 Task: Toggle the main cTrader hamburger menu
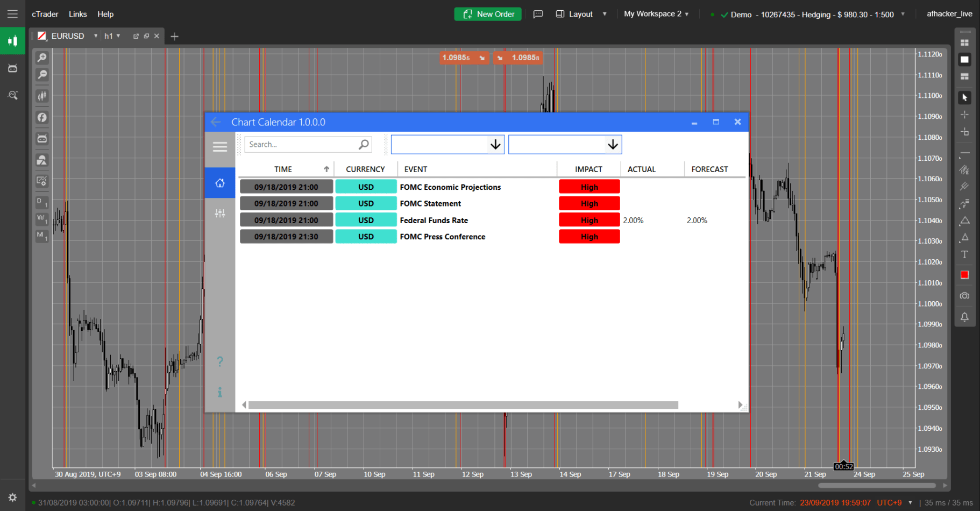point(12,14)
